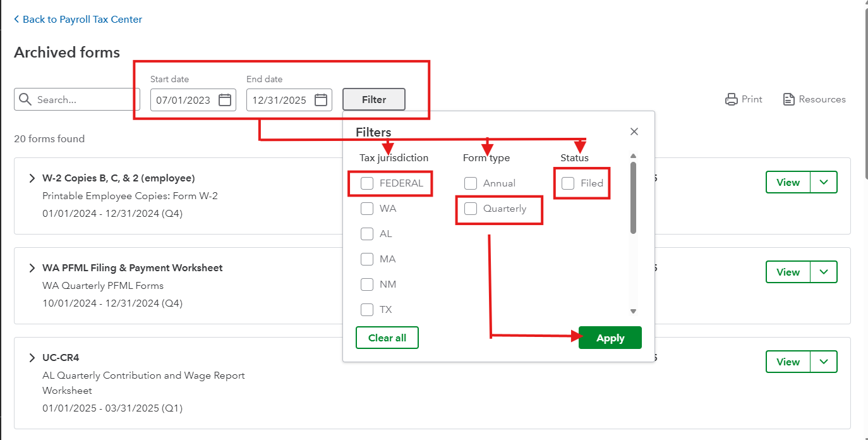Expand the WA PFML Filing & Payment Worksheet row
868x440 pixels.
pyautogui.click(x=32, y=268)
